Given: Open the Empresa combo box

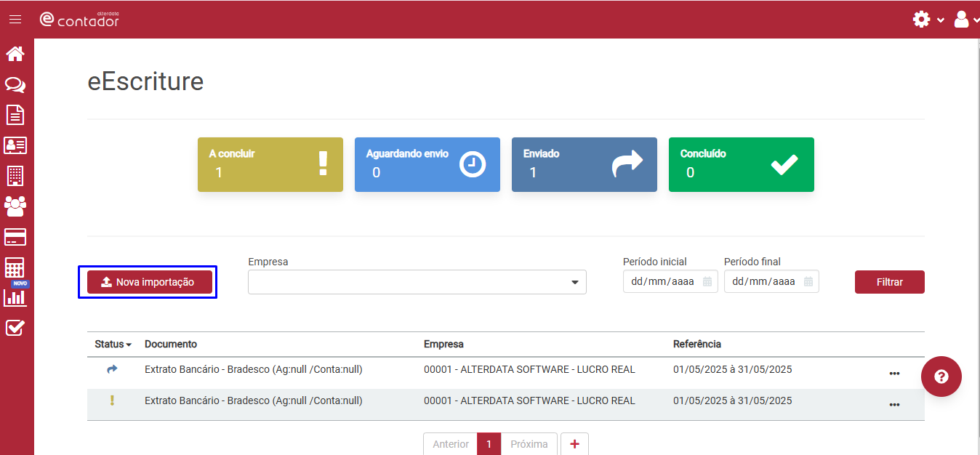Looking at the screenshot, I should click(x=417, y=282).
